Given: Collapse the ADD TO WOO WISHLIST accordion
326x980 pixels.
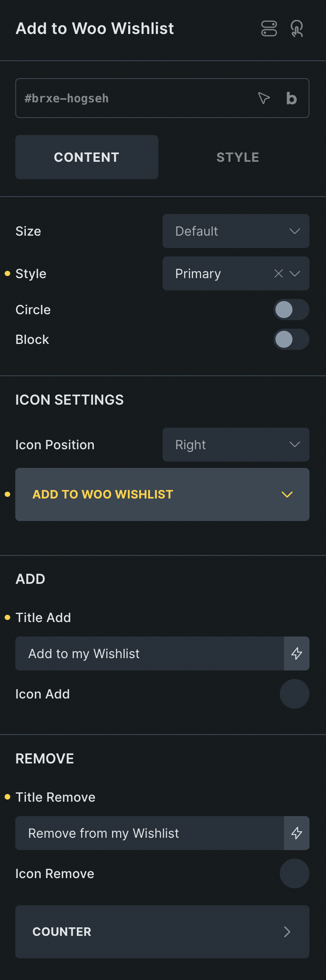Looking at the screenshot, I should click(287, 494).
